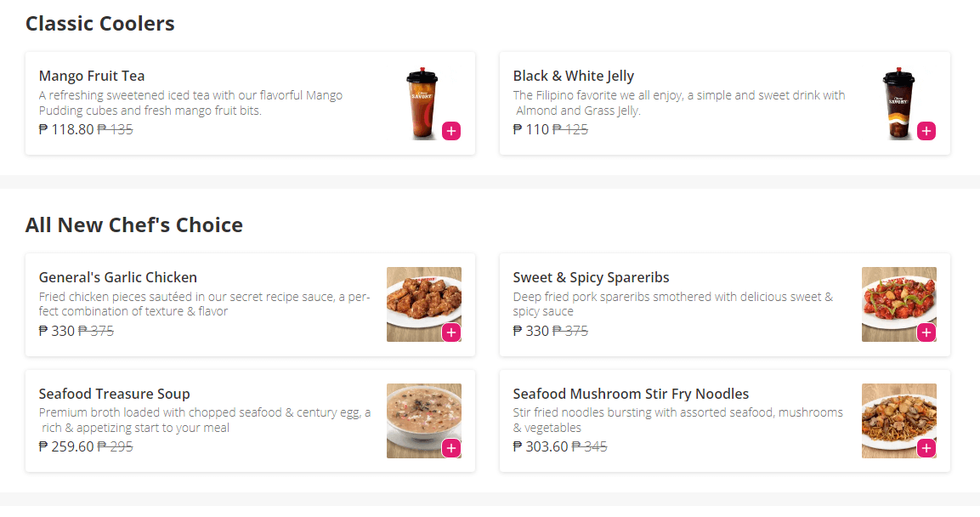Add Seafood Mushroom Stir Fry Noodles with plus icon
This screenshot has height=517, width=980.
(x=926, y=449)
